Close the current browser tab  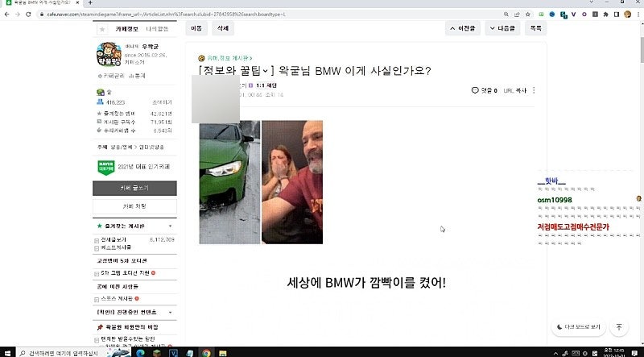(77, 2)
